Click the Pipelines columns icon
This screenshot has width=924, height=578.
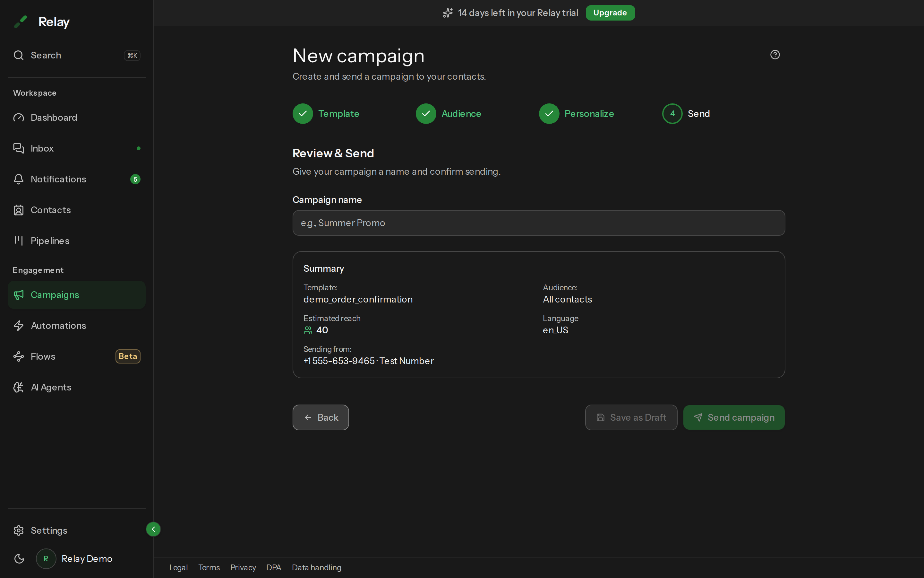click(x=19, y=241)
